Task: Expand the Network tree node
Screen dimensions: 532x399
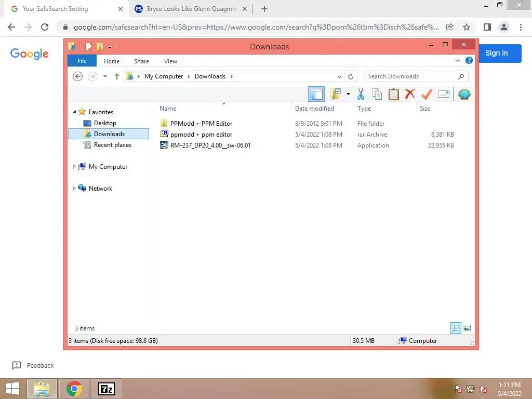Action: click(74, 188)
